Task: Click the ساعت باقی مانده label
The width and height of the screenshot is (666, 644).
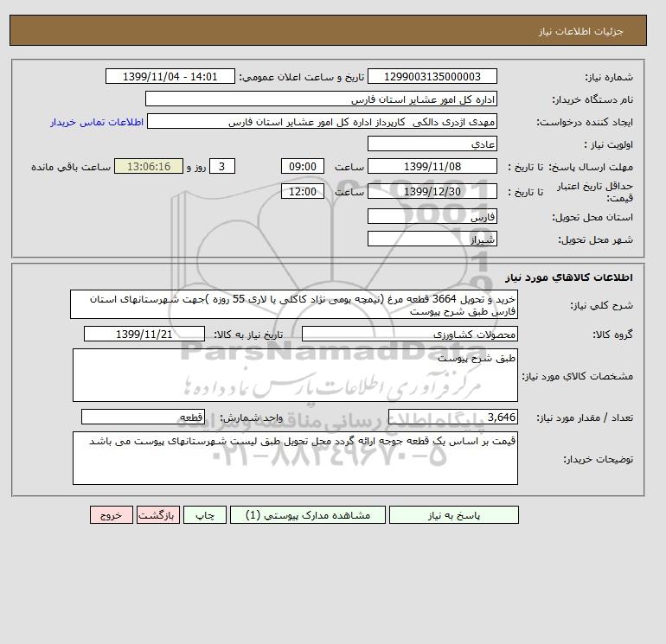Action: [x=71, y=167]
